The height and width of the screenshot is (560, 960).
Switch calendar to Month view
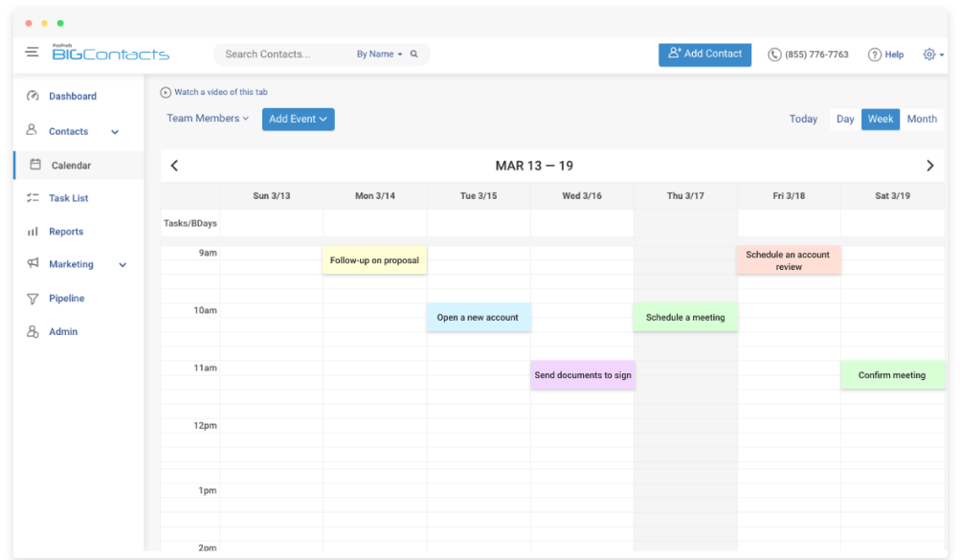[922, 120]
